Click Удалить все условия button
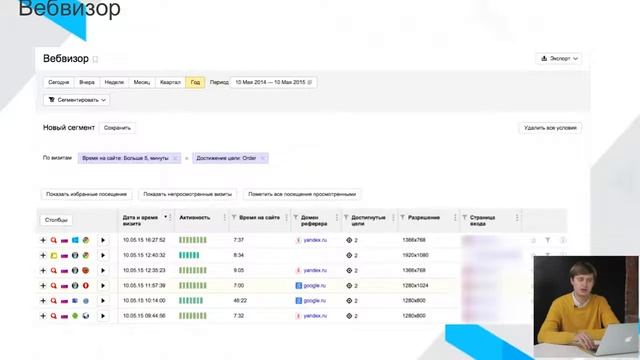The width and height of the screenshot is (640, 360). point(550,128)
